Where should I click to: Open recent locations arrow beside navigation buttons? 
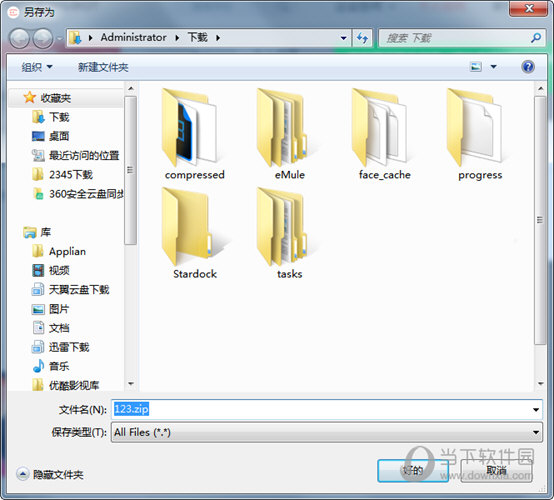(x=59, y=38)
